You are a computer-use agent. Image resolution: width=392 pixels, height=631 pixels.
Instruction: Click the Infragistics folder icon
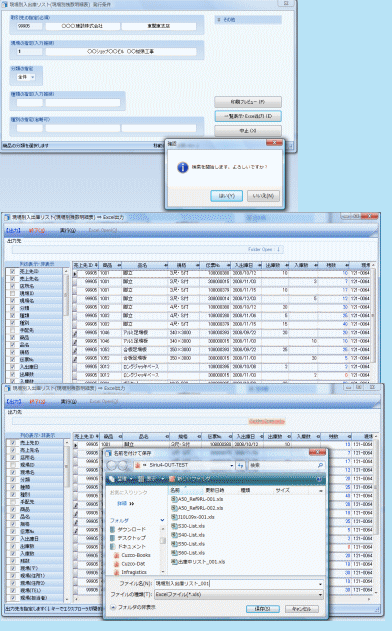pos(117,572)
